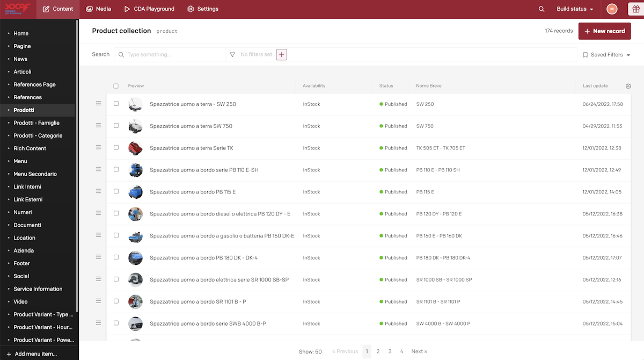Open thumbnail of Serie TK product
The height and width of the screenshot is (360, 644).
(x=135, y=148)
